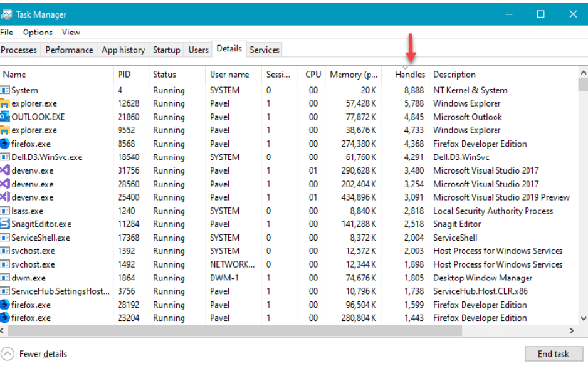This screenshot has height=366, width=588.
Task: Switch to the Users tab
Action: [198, 50]
